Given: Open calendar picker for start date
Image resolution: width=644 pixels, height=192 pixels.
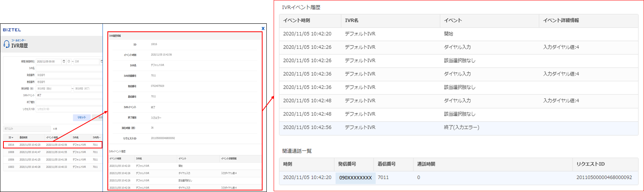Looking at the screenshot, I should tap(64, 61).
